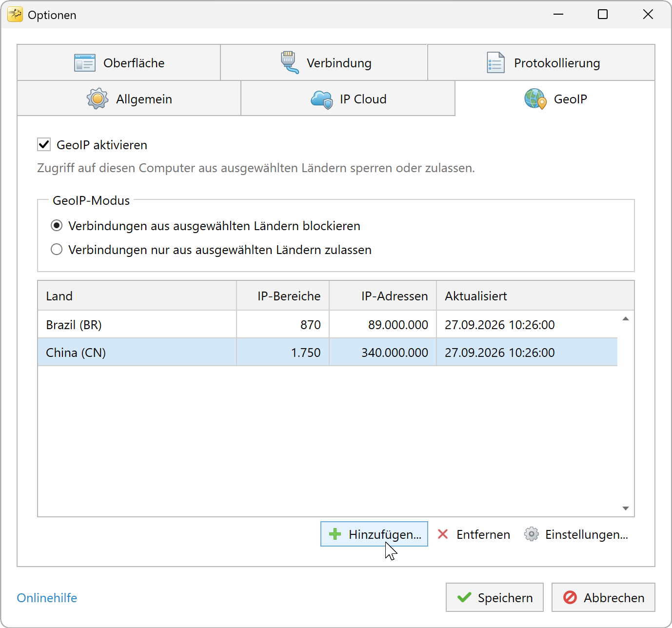Open the Oberfläche tab
This screenshot has width=672, height=628.
119,63
